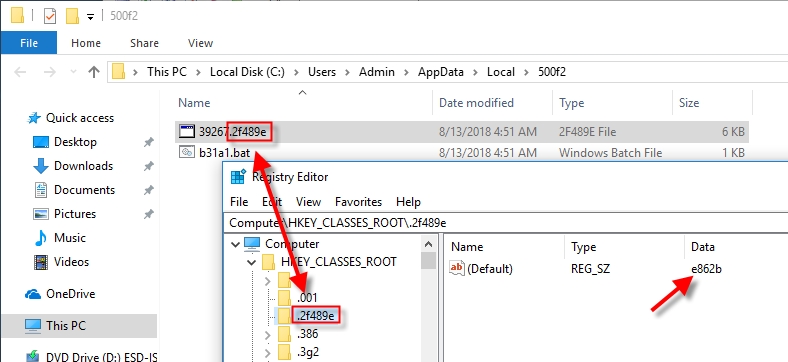The height and width of the screenshot is (362, 788).
Task: Sort by the Date modified column header
Action: click(476, 103)
